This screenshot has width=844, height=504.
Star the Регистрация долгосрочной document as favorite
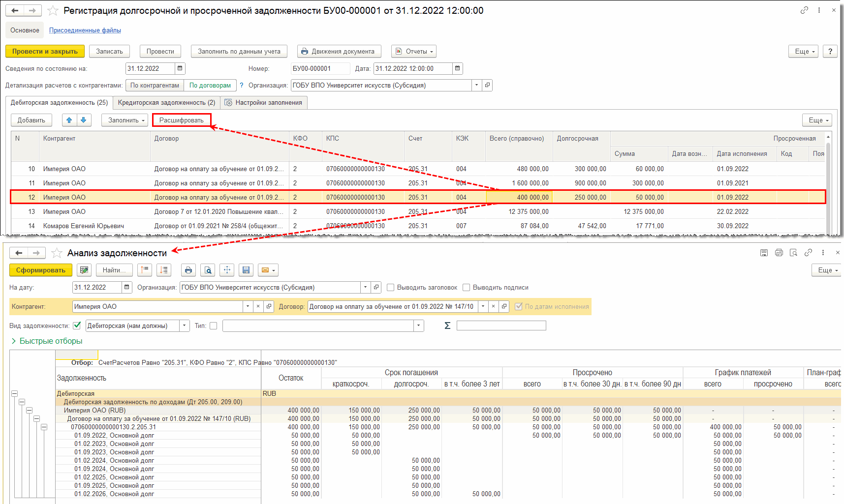53,10
